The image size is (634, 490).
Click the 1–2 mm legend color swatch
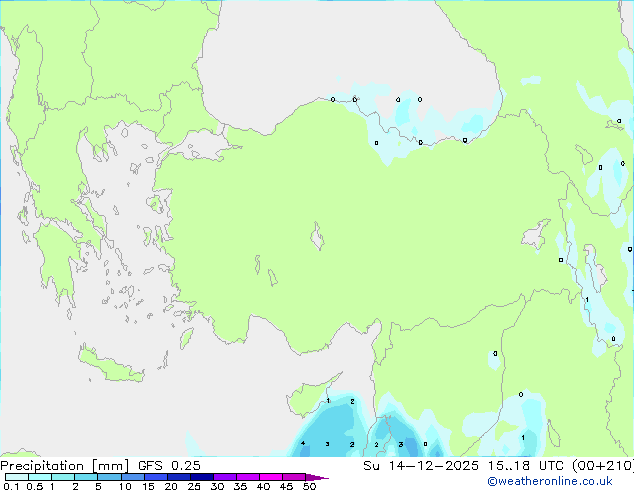[x=63, y=477]
